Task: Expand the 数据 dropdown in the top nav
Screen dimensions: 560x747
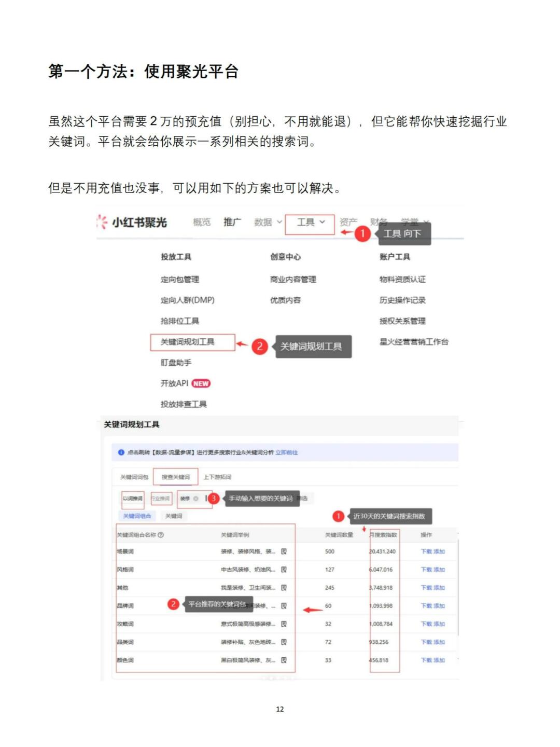Action: (268, 222)
